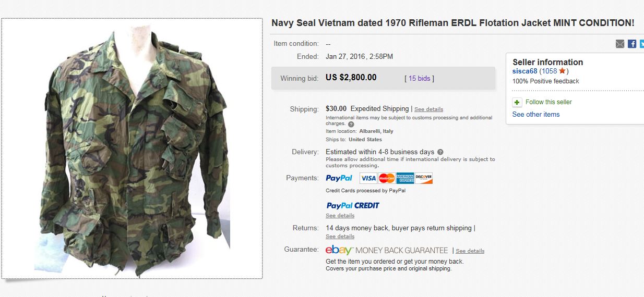Open seller sisca68's profile
Screen dimensions: 644x297
(x=524, y=71)
